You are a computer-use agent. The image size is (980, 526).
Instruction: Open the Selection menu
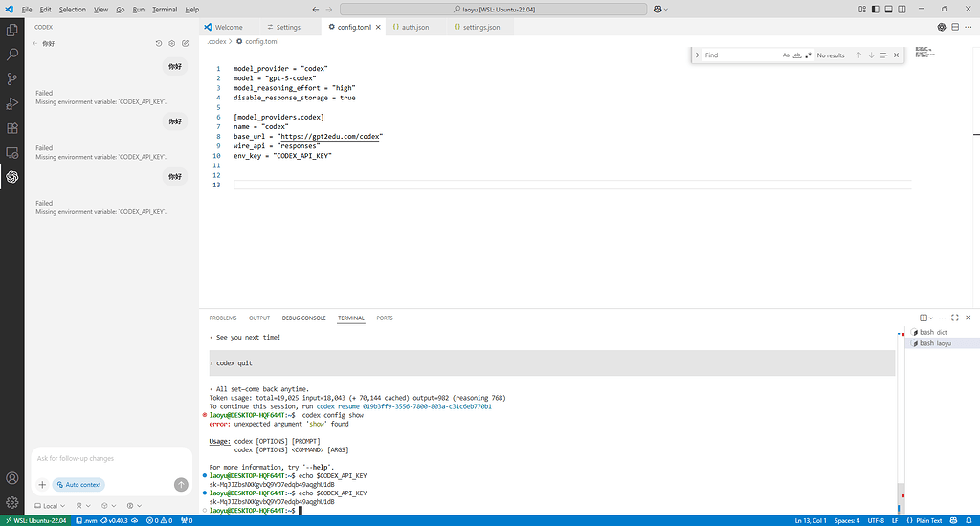point(73,10)
